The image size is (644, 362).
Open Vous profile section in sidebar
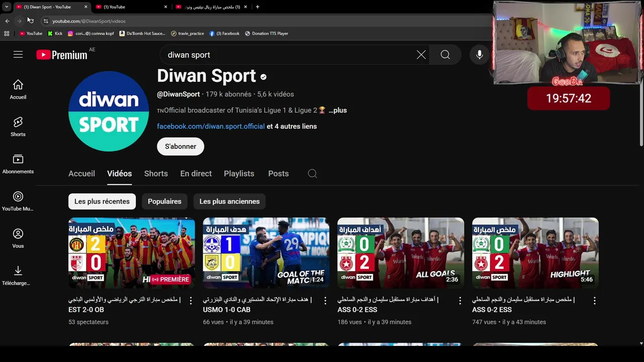[x=18, y=238]
